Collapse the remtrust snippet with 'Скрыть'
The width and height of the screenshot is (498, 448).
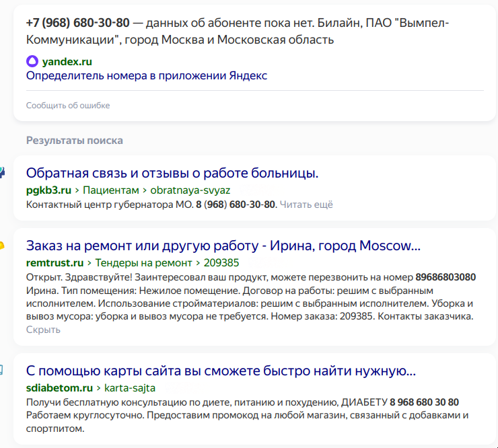(43, 330)
